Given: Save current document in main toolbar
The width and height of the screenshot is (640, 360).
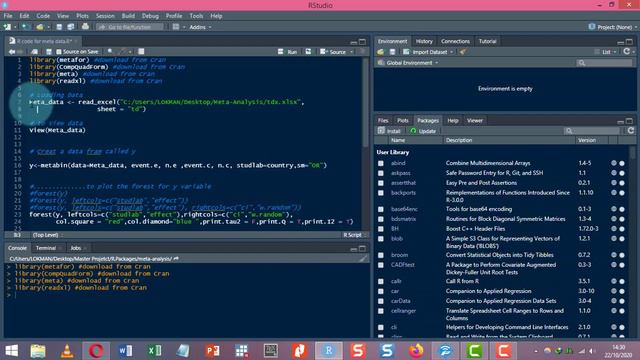Looking at the screenshot, I should (x=59, y=27).
